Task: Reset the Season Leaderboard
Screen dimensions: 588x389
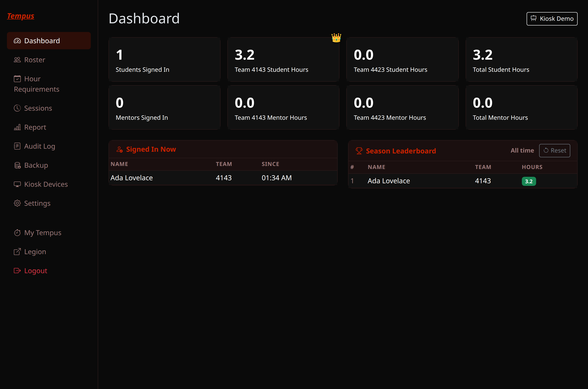Action: [x=554, y=151]
